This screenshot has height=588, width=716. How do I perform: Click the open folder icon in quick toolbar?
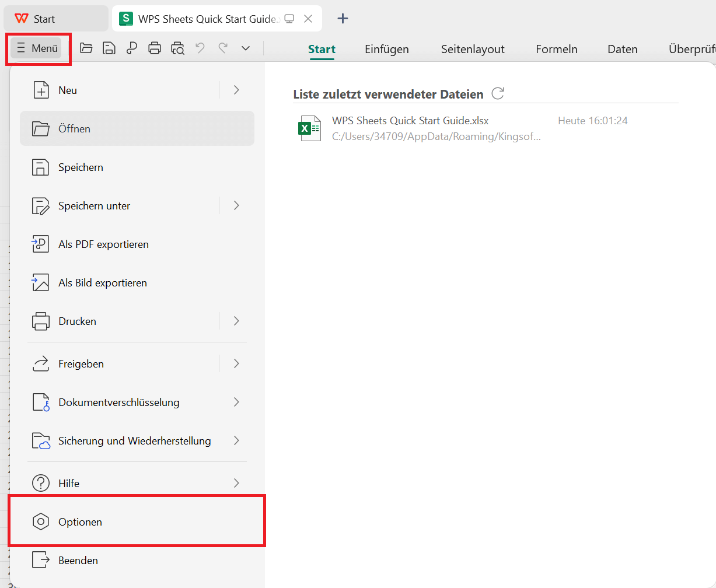coord(86,48)
